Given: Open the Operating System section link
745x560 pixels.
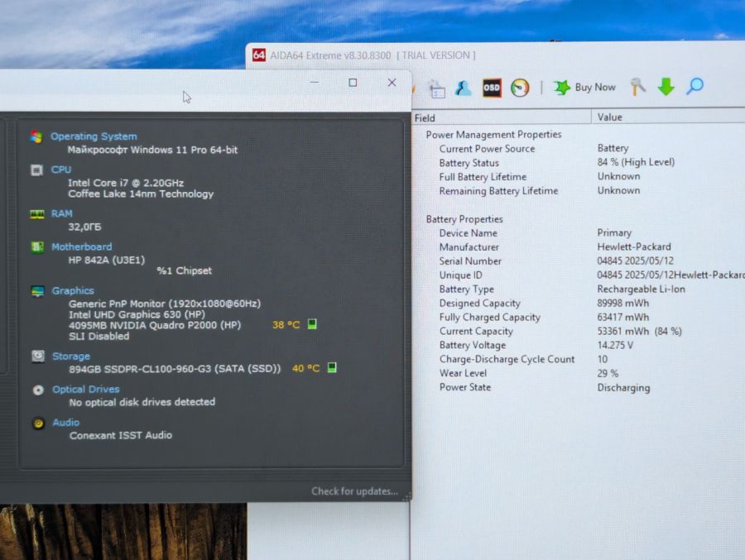Looking at the screenshot, I should [x=94, y=136].
